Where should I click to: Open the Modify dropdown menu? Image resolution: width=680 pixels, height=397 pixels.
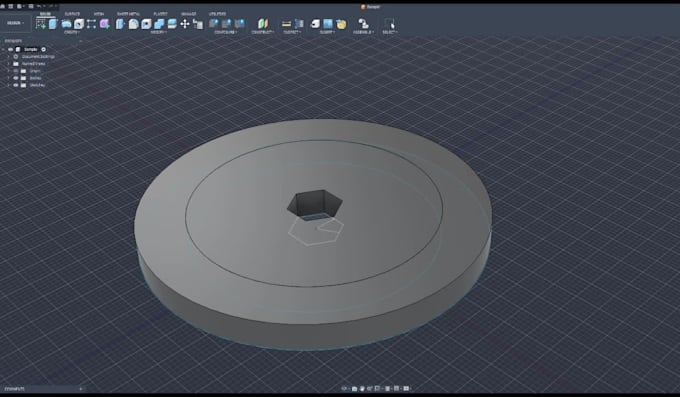tap(158, 32)
